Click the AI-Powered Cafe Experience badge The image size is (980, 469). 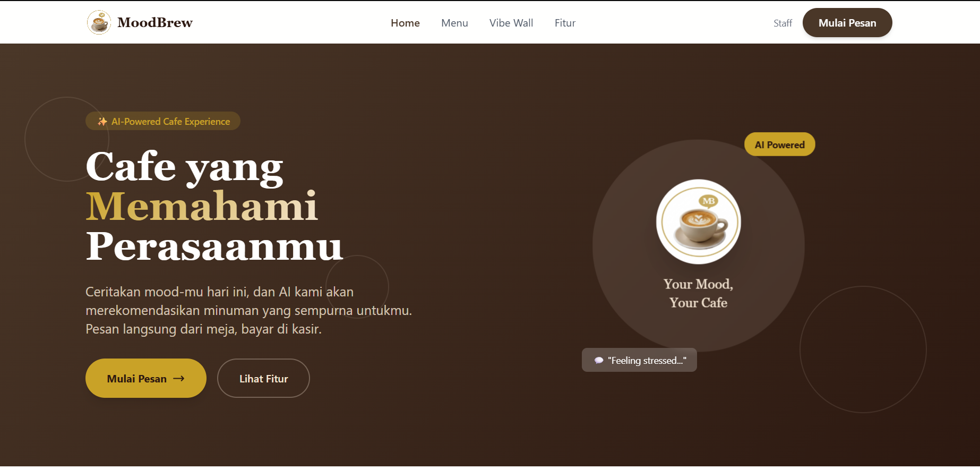tap(163, 121)
